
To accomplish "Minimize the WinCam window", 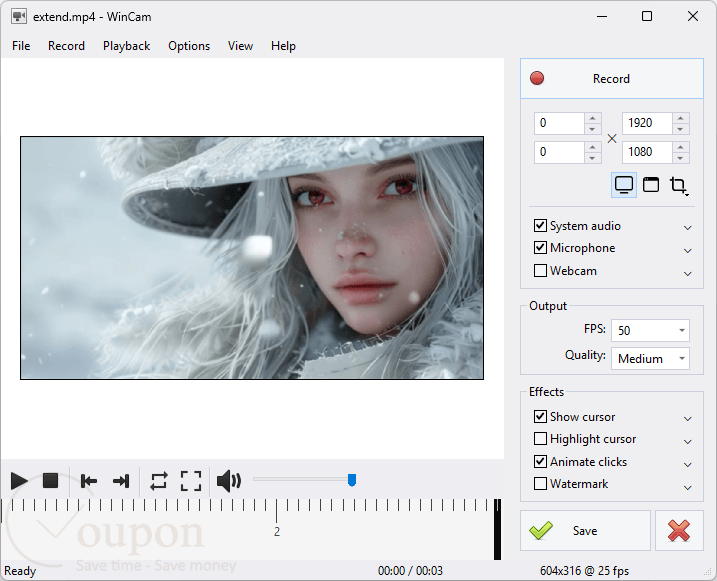I will (x=602, y=16).
